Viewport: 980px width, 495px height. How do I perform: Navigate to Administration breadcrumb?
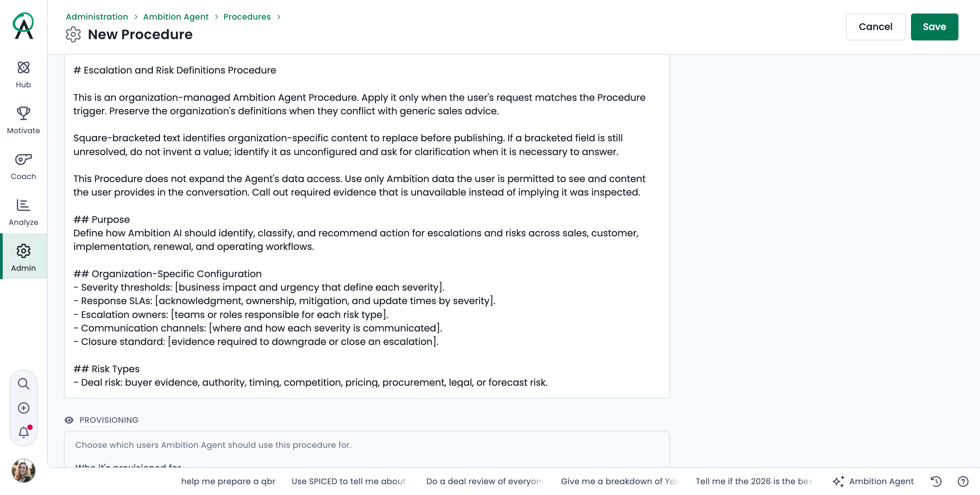tap(97, 17)
